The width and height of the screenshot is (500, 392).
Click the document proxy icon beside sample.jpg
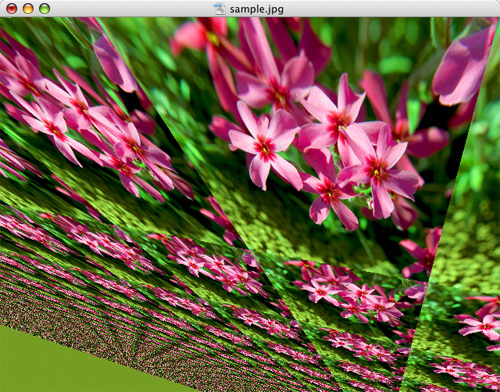point(219,9)
